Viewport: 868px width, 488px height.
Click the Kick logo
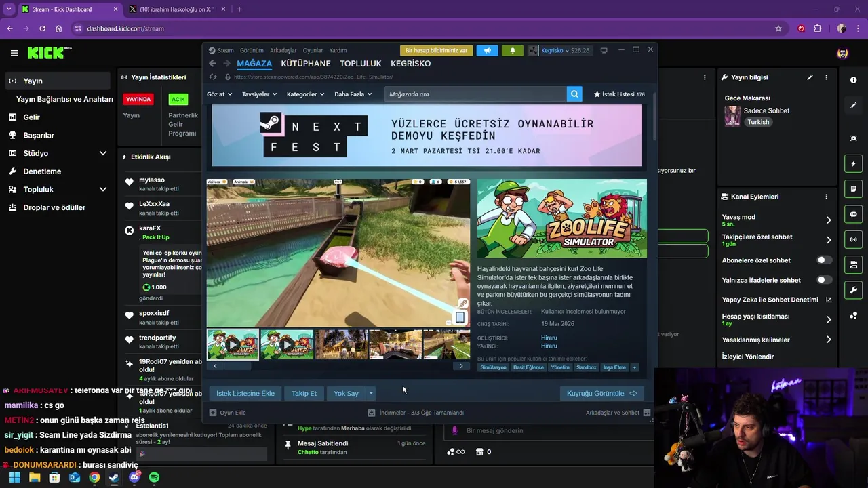click(x=50, y=53)
